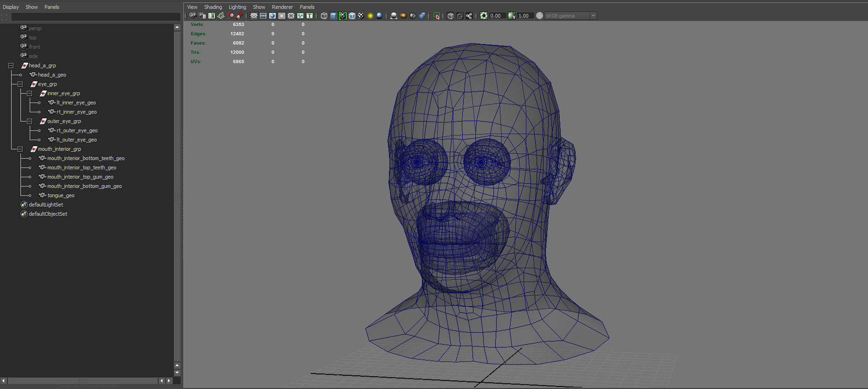Collapse the inner_eye_grp node
868x389 pixels.
29,93
